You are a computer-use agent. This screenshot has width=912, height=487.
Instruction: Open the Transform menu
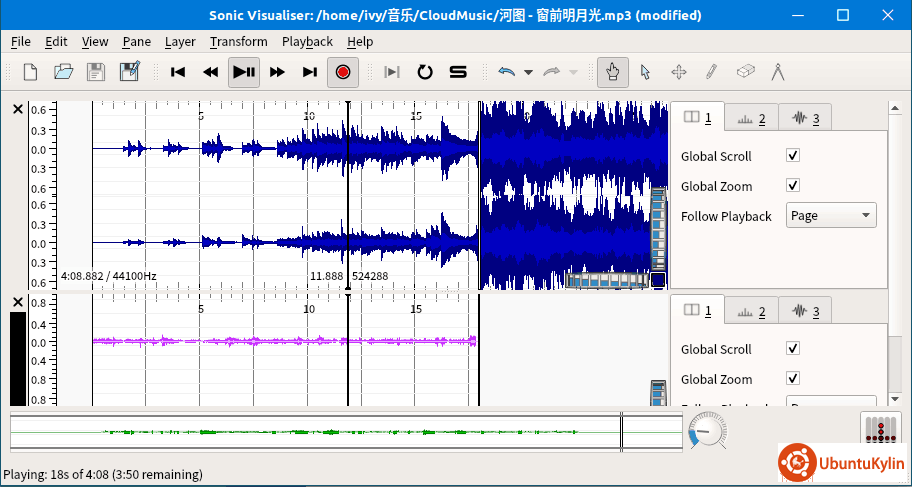pyautogui.click(x=238, y=41)
